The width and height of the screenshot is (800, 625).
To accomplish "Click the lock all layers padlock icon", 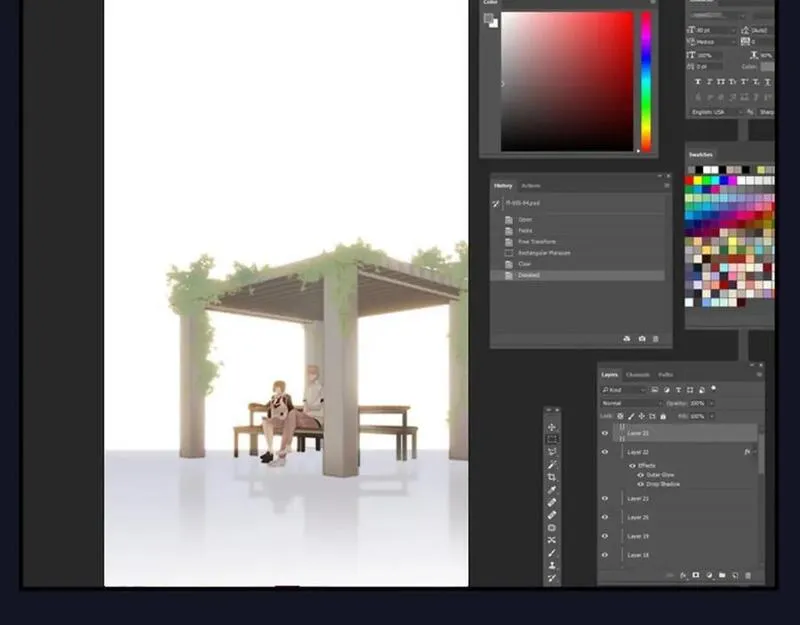I will click(x=663, y=416).
